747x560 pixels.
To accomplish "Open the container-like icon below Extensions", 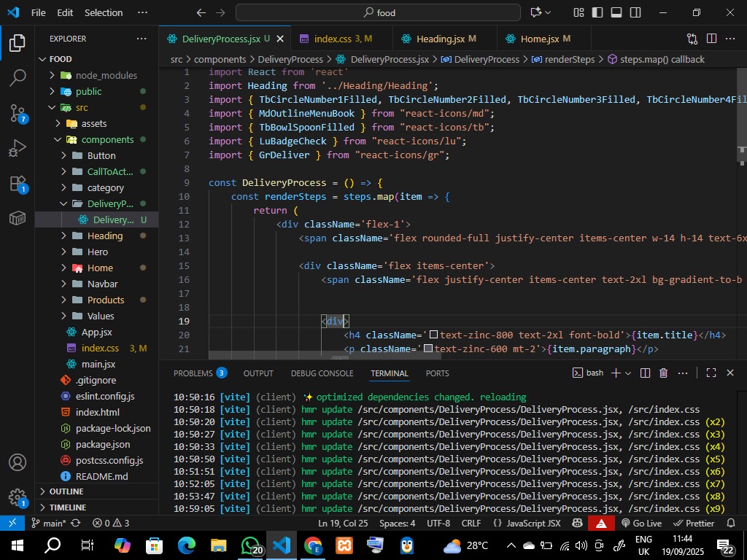I will (x=18, y=218).
